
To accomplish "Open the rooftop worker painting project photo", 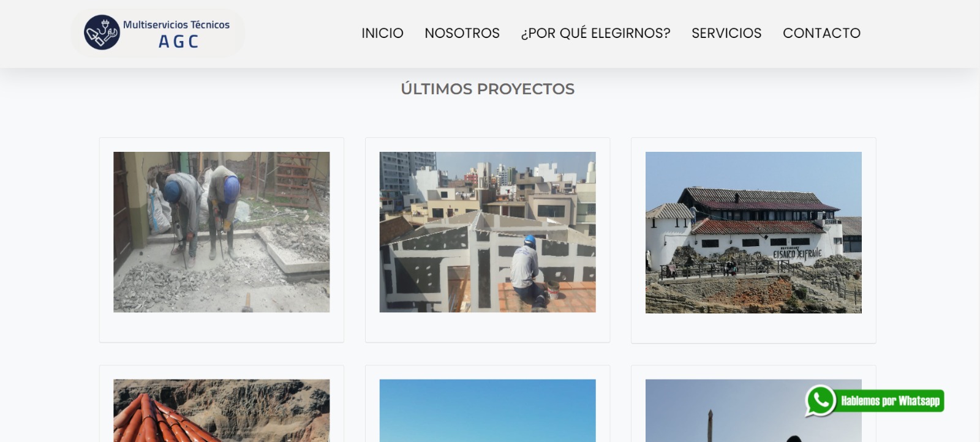I will pyautogui.click(x=487, y=232).
